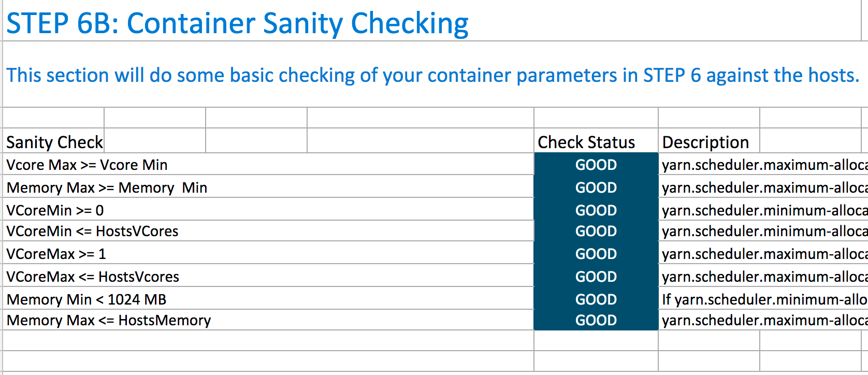Click the VCoreMin >= 0 cell
This screenshot has height=375, width=868.
(x=268, y=210)
